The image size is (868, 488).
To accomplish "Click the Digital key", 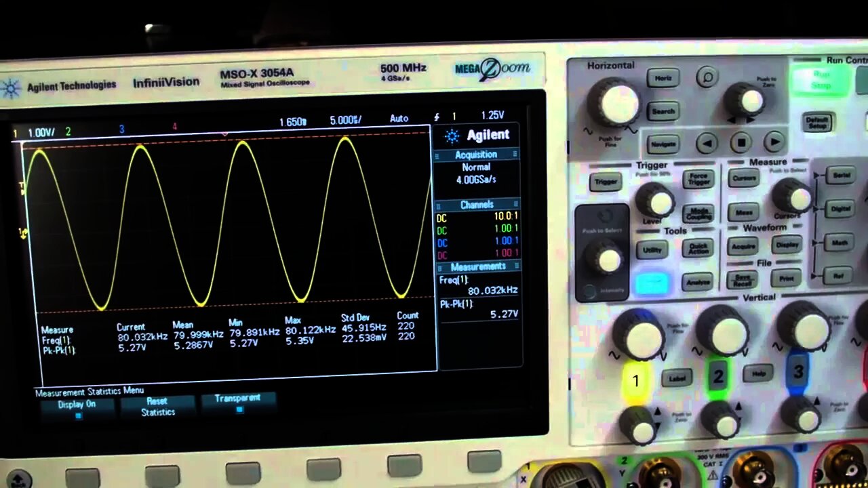I will click(x=841, y=209).
